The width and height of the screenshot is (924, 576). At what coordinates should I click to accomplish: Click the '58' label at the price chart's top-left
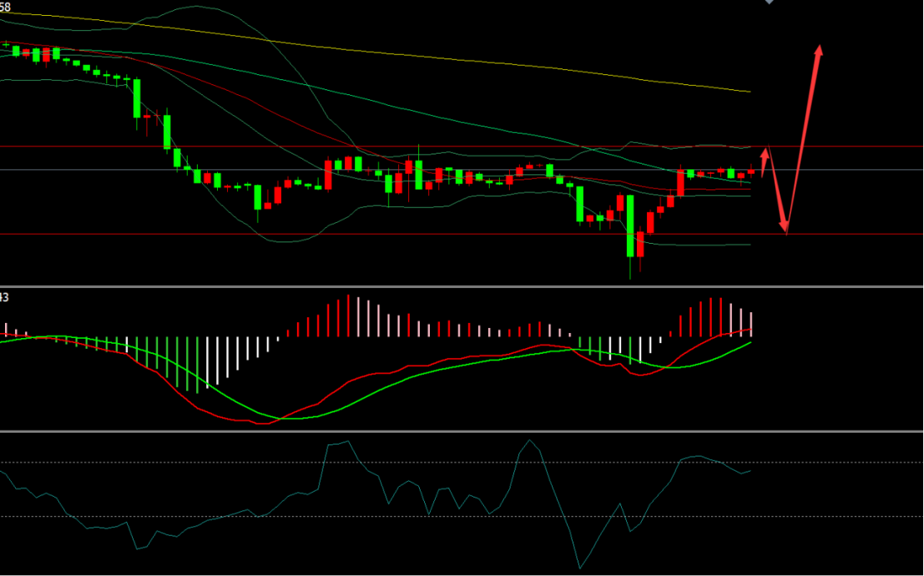click(x=5, y=7)
